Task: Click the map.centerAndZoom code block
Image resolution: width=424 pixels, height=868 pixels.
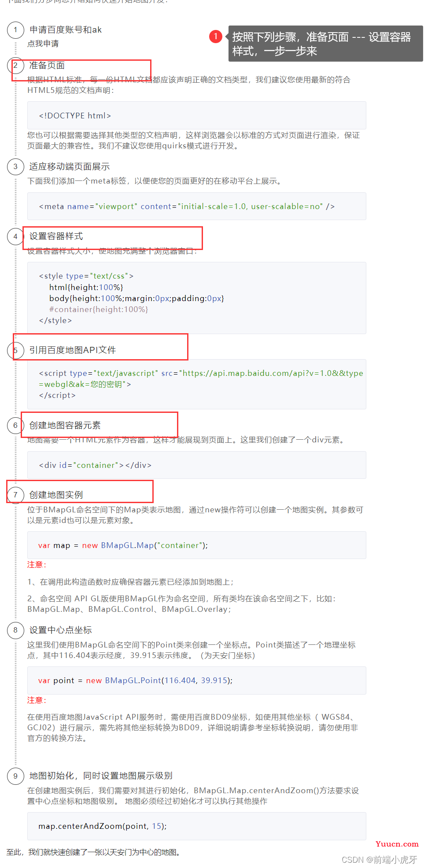Action: (x=197, y=826)
